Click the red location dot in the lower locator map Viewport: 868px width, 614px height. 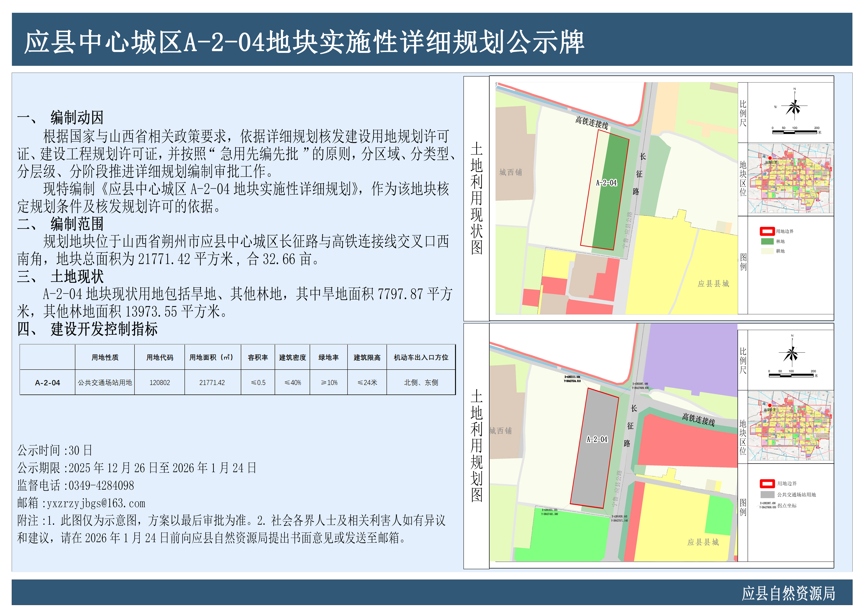point(770,405)
